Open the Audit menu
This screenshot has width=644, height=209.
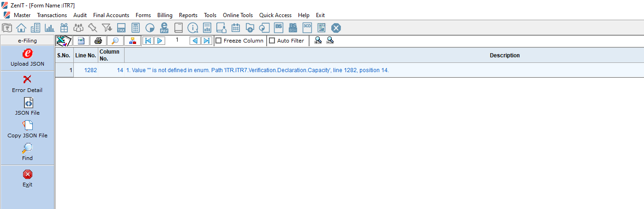tap(80, 15)
